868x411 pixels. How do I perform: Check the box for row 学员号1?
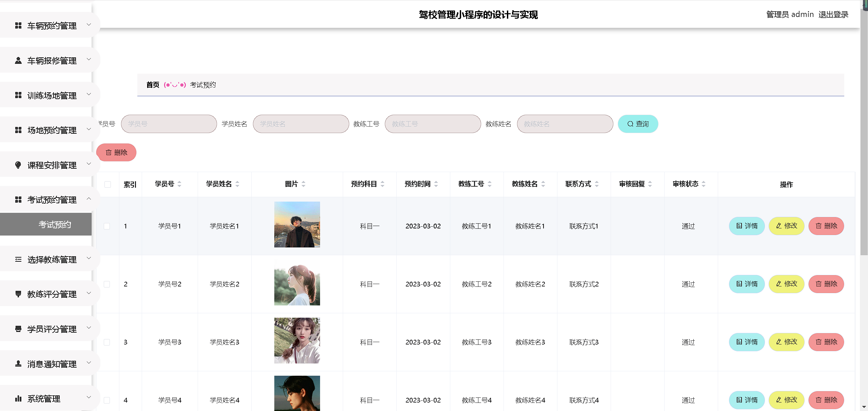click(x=107, y=226)
